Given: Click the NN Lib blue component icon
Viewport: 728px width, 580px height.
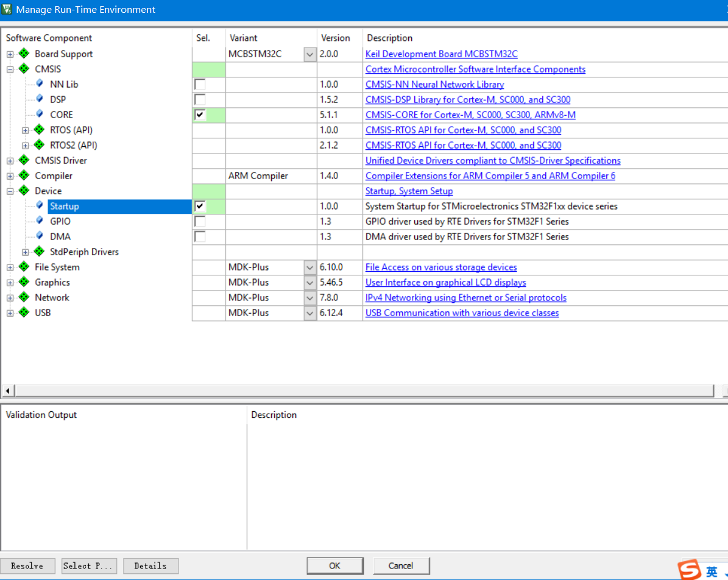Looking at the screenshot, I should pos(40,84).
